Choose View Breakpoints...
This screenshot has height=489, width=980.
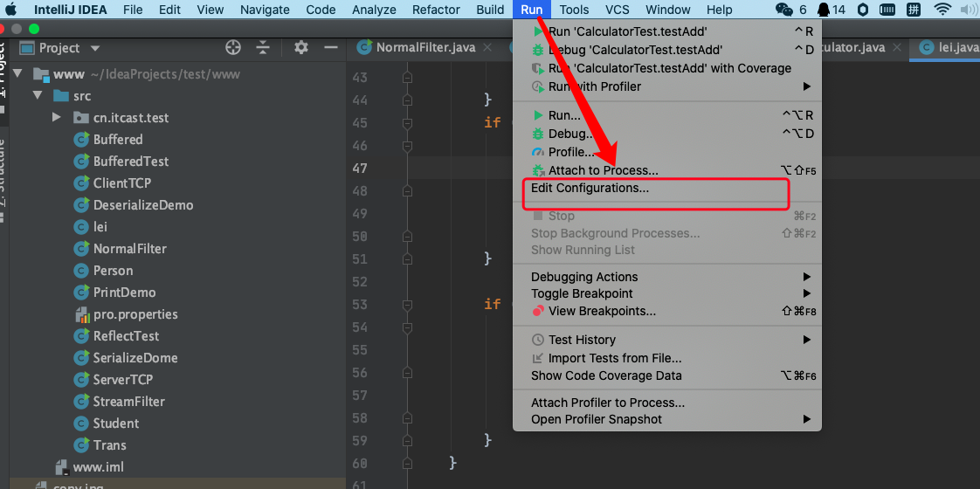(x=667, y=311)
